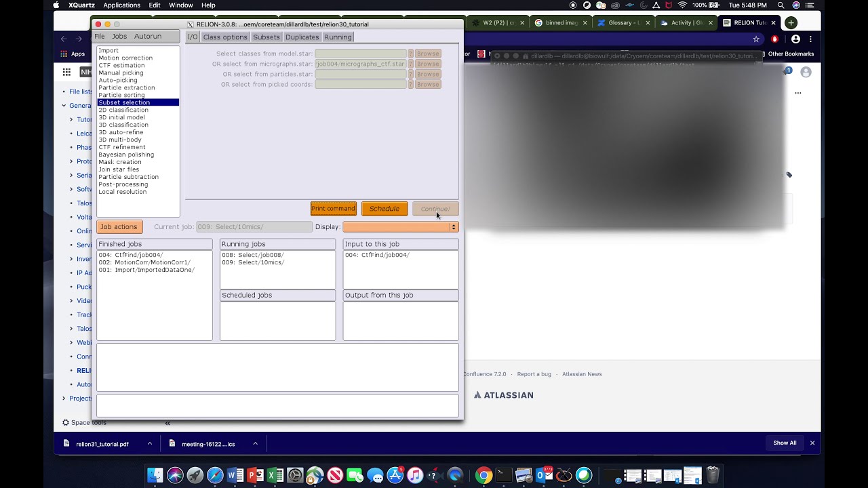Open FaceTime in the dock
Screen dimensions: 868x488
355,476
